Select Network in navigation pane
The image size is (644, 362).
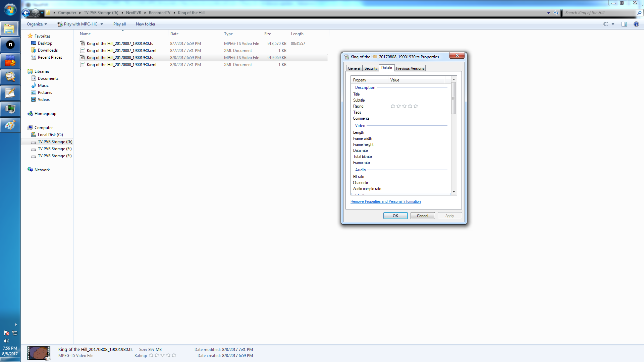pyautogui.click(x=42, y=170)
